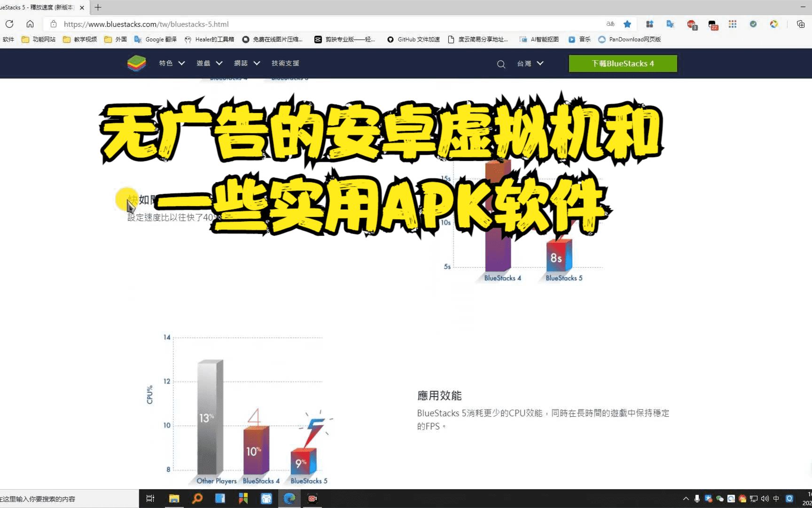The image size is (812, 508).
Task: Open the network status tray icon
Action: coord(754,499)
